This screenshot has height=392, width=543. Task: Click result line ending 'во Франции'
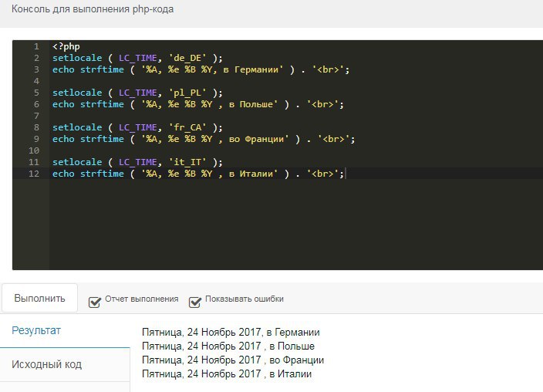coord(233,360)
